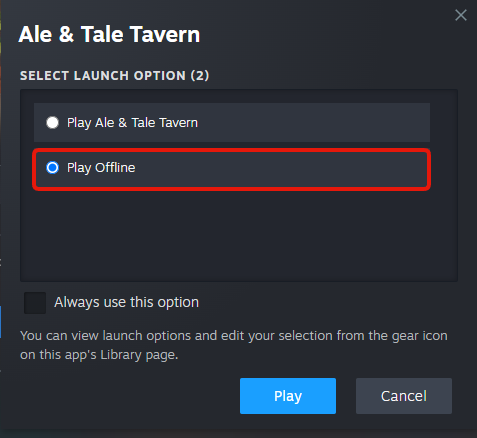477x438 pixels.
Task: Click the (2) count in the heading
Action: (200, 76)
